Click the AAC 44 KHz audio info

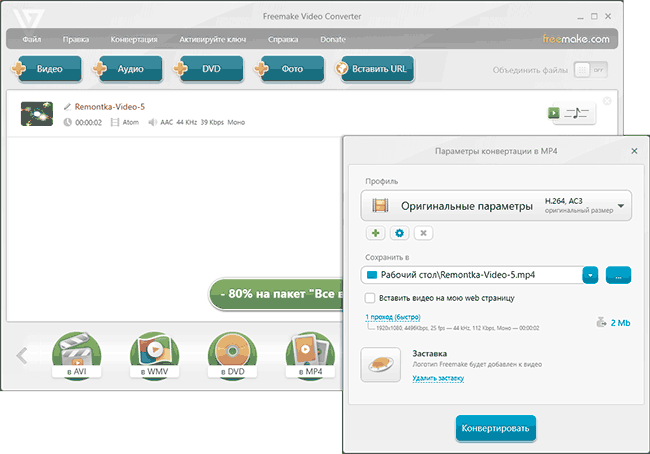coord(197,122)
